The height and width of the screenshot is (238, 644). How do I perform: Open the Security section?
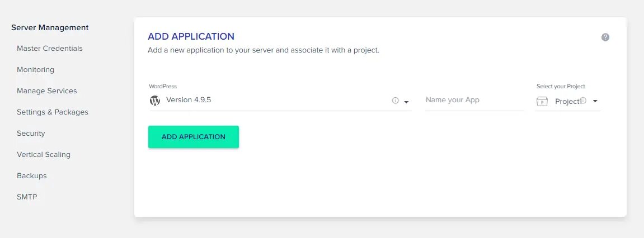click(31, 134)
